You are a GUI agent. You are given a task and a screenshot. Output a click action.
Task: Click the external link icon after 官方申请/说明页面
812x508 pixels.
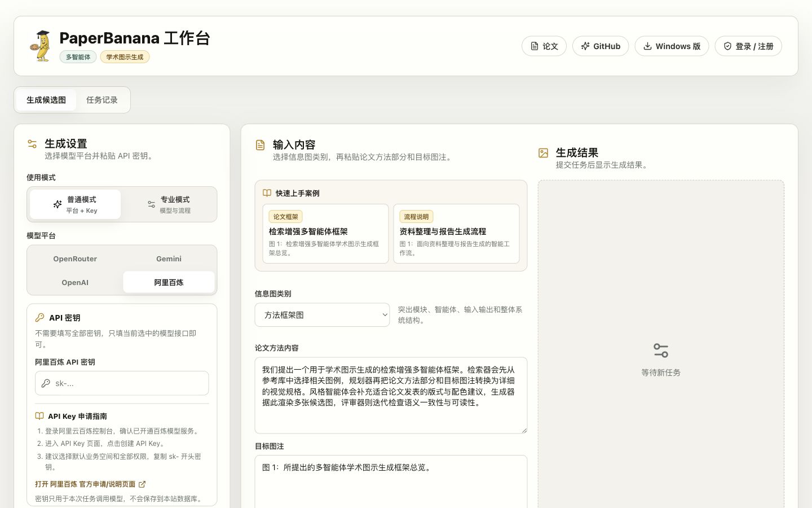point(142,484)
